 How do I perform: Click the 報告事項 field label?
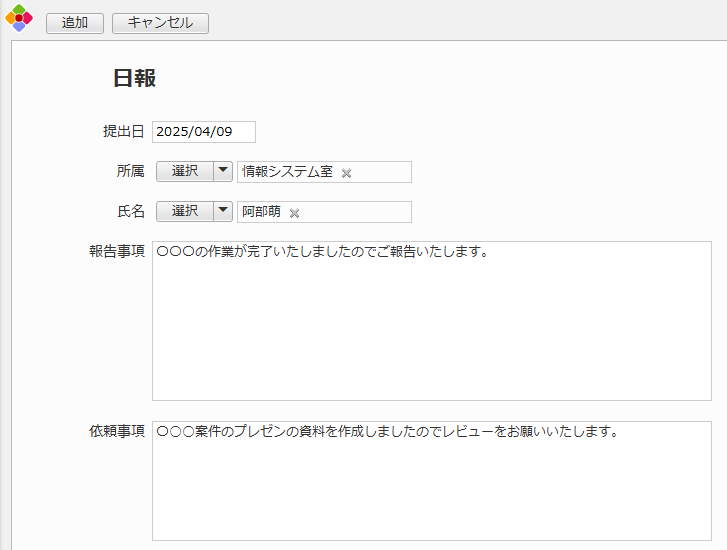coord(117,251)
